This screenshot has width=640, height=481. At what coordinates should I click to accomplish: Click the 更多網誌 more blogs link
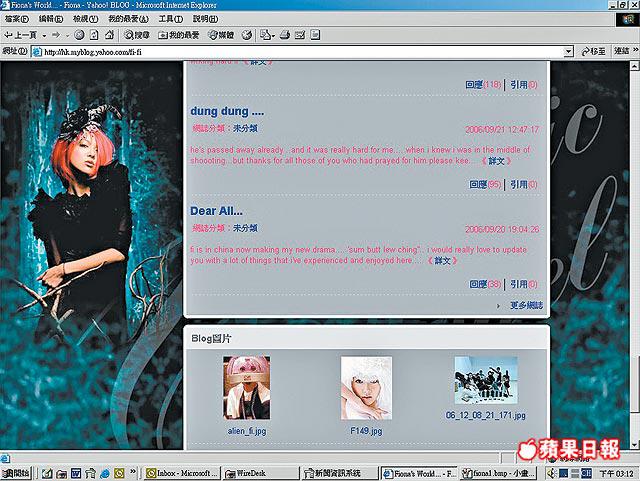pyautogui.click(x=527, y=305)
